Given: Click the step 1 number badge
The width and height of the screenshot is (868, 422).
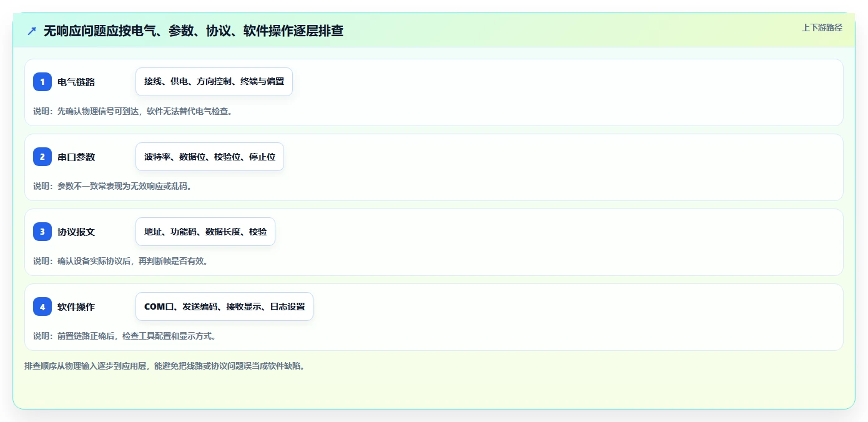Looking at the screenshot, I should coord(42,82).
